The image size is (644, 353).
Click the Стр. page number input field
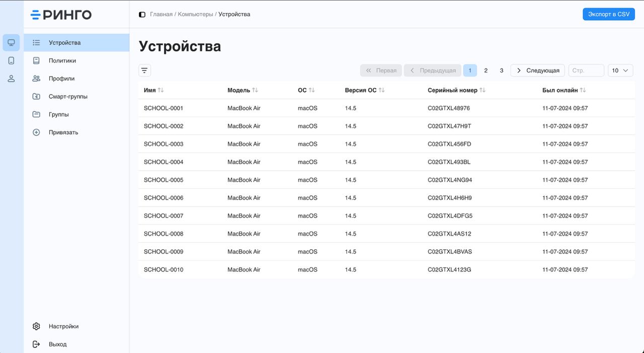click(586, 70)
